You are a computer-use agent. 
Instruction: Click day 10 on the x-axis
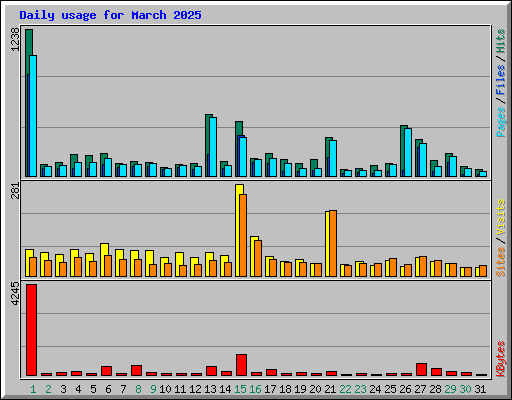coord(165,389)
